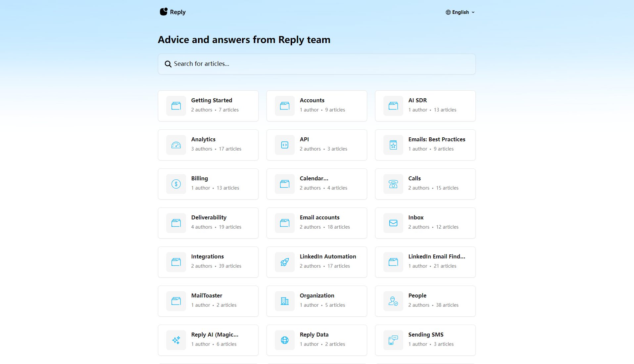This screenshot has width=634, height=364.
Task: Click the Billing dollar sign icon
Action: tap(176, 184)
